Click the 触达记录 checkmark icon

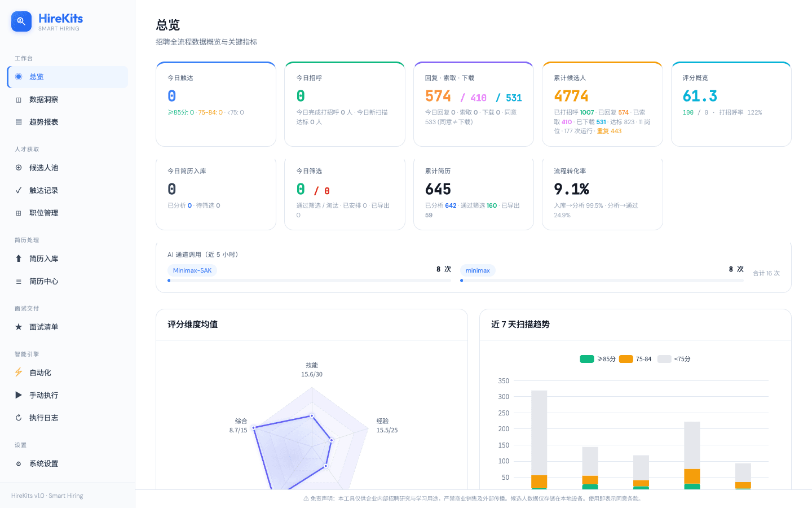19,190
